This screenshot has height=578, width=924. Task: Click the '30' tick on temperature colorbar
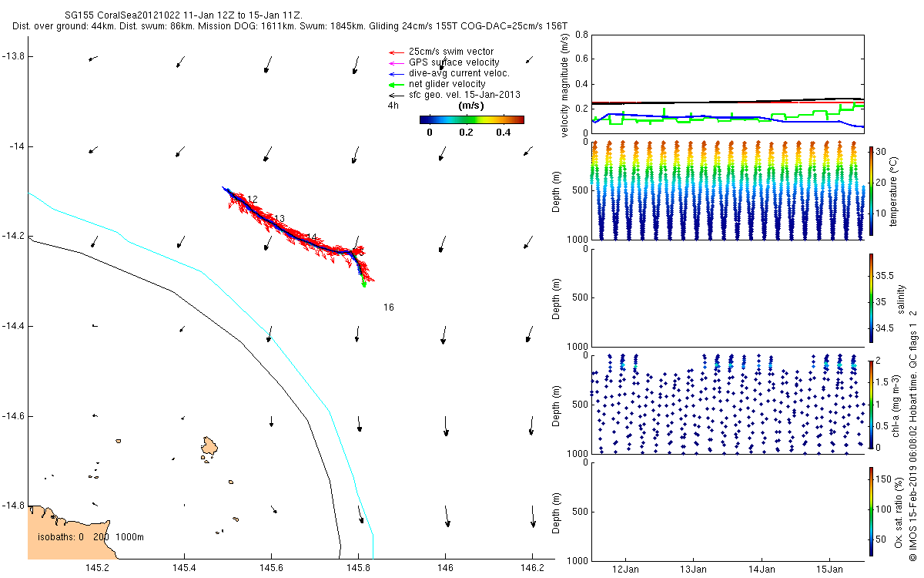[882, 152]
